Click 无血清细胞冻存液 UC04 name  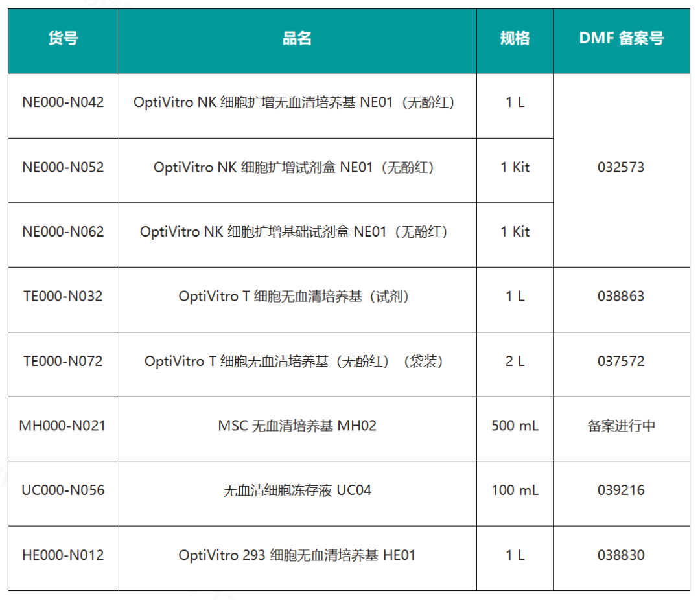pos(297,490)
